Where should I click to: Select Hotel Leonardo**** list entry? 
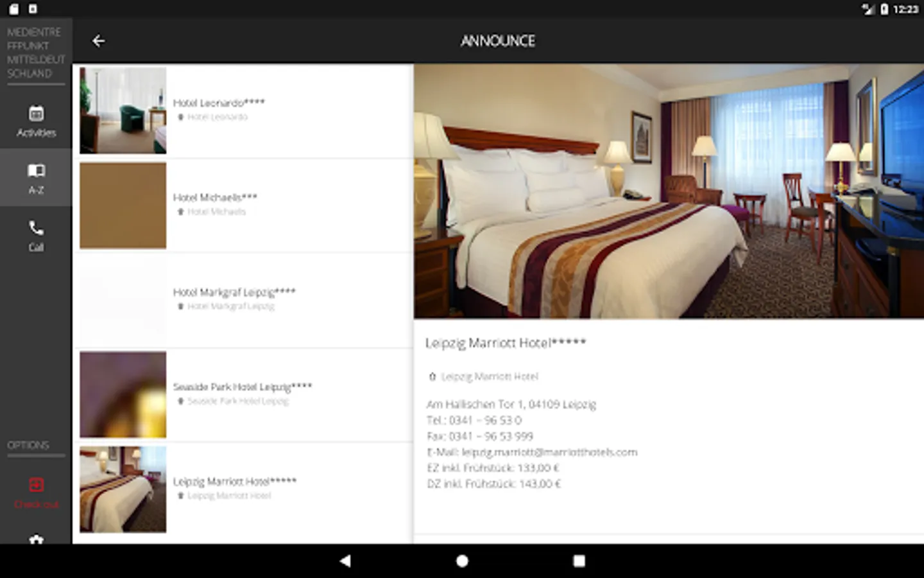(x=243, y=110)
